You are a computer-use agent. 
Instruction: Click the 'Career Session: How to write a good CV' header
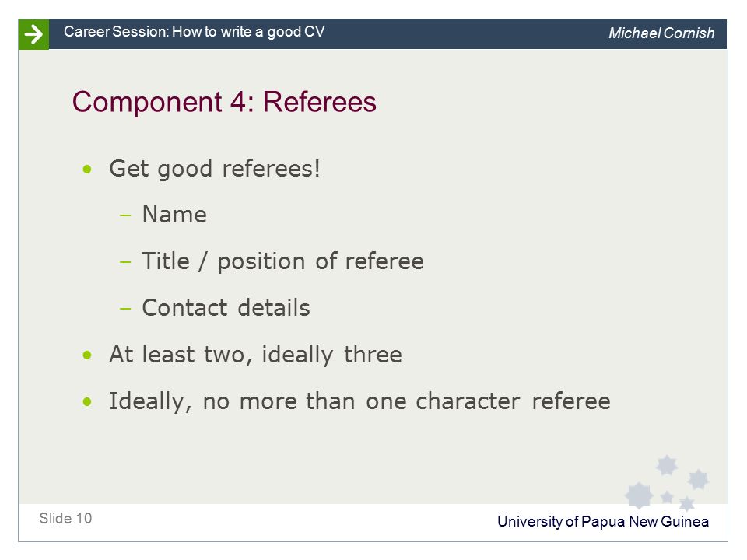click(x=195, y=32)
